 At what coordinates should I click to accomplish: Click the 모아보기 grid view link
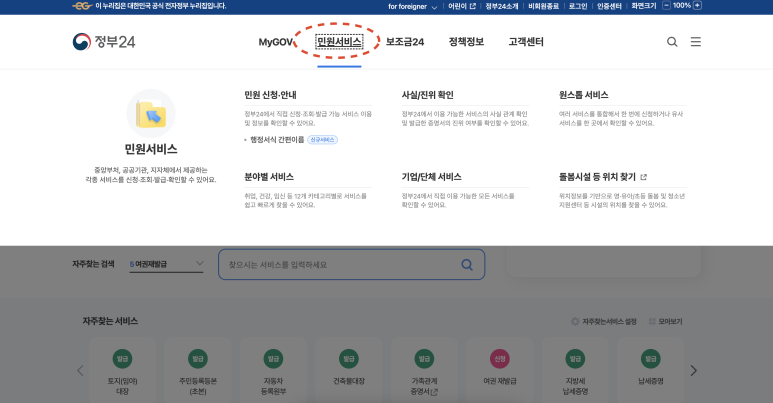[x=666, y=322]
